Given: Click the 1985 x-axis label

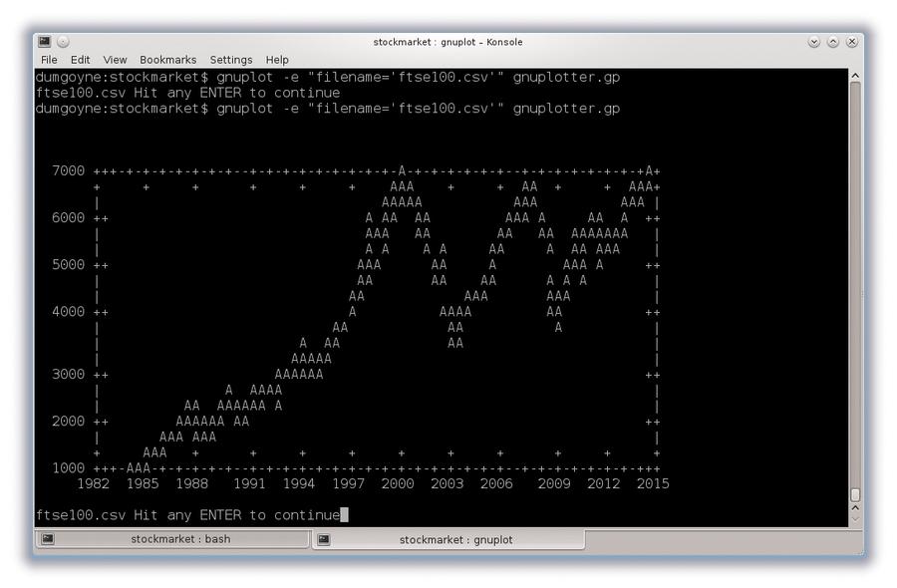Looking at the screenshot, I should click(143, 484).
